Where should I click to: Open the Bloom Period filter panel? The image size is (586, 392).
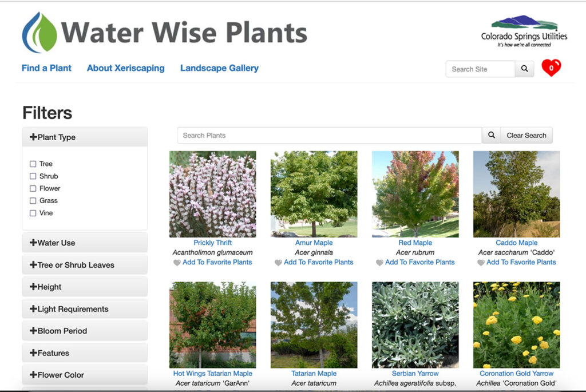point(84,331)
